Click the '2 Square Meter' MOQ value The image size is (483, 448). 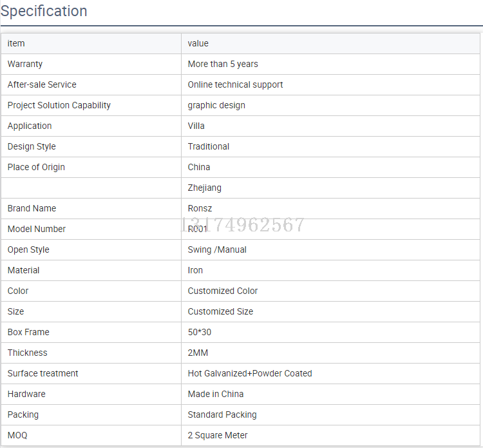[218, 435]
